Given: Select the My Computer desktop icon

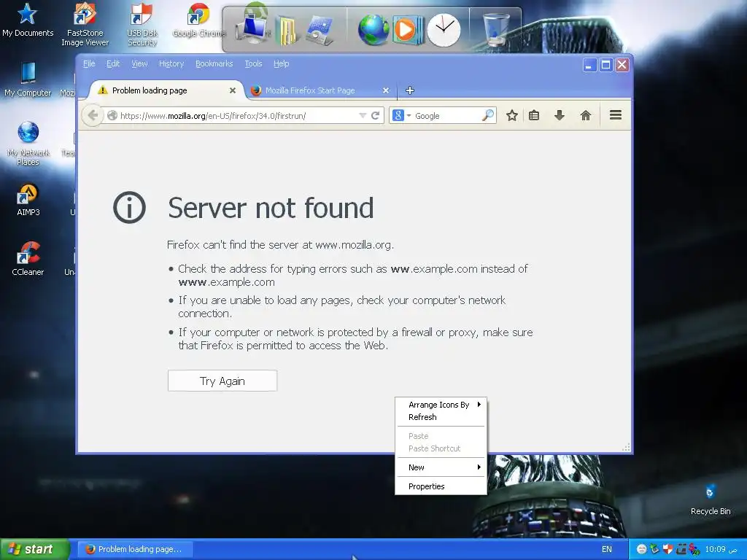Looking at the screenshot, I should [28, 79].
